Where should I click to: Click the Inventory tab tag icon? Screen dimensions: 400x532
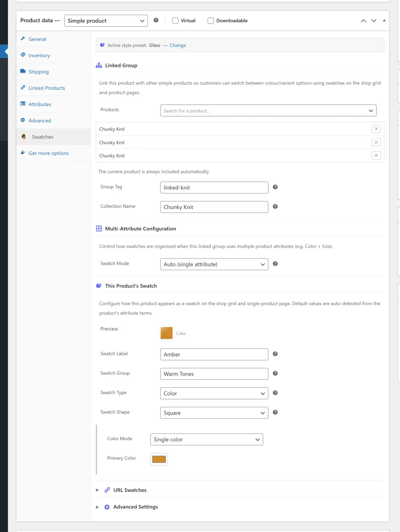(x=23, y=55)
